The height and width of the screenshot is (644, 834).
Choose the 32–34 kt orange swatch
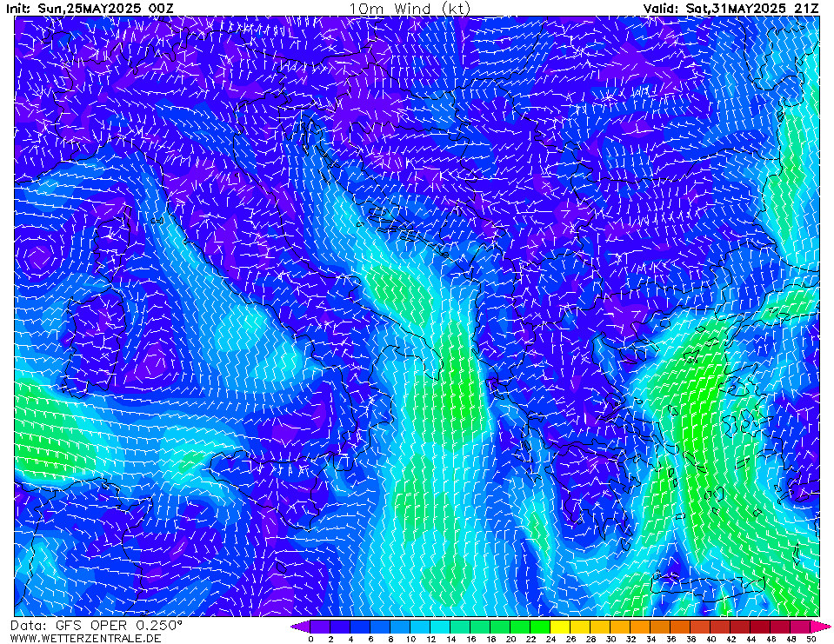pos(641,627)
